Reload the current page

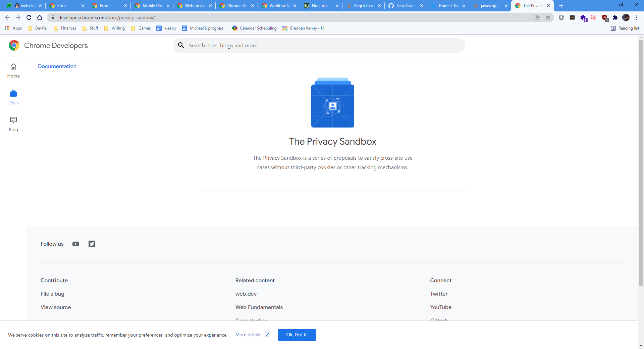pos(29,17)
